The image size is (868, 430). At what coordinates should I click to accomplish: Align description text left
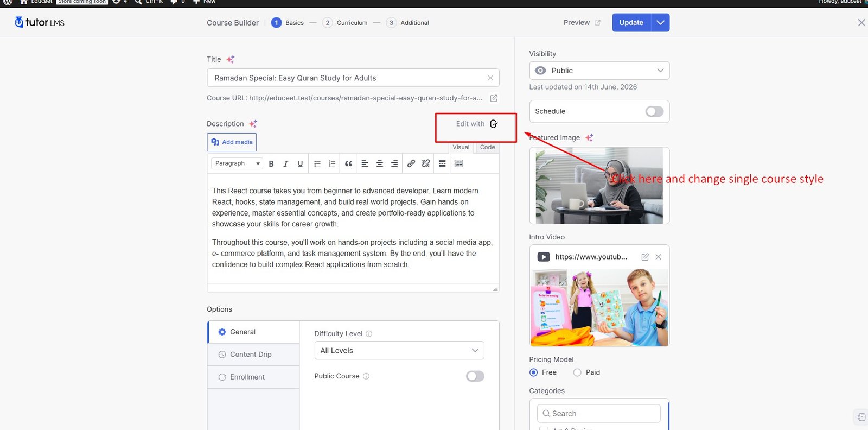click(x=365, y=163)
